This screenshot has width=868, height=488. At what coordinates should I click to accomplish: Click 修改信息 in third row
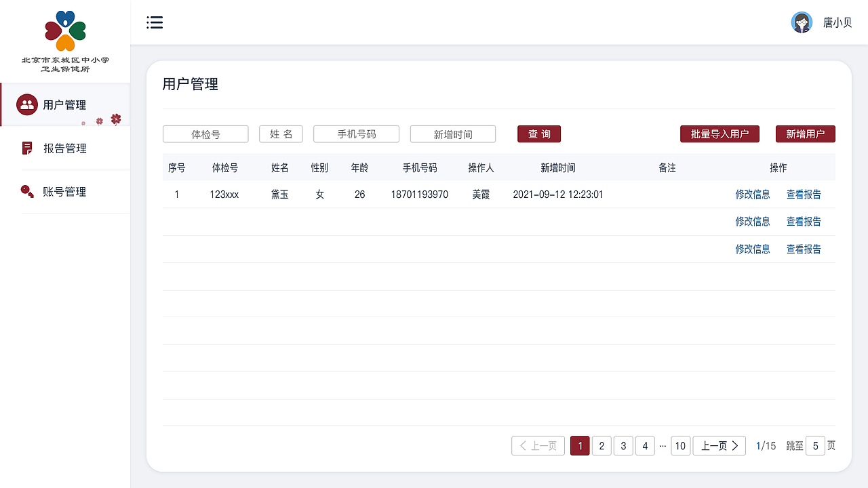tap(753, 249)
